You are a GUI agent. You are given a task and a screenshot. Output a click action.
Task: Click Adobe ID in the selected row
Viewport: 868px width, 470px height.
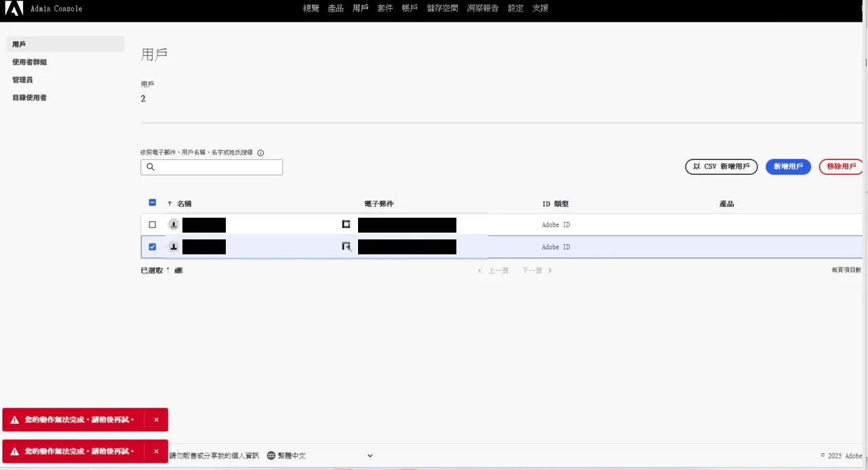click(556, 247)
